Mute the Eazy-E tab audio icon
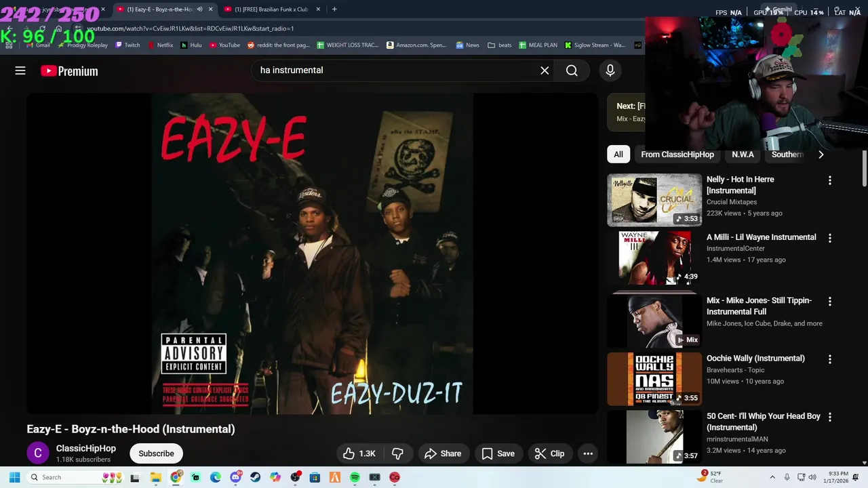This screenshot has height=488, width=868. [x=199, y=9]
